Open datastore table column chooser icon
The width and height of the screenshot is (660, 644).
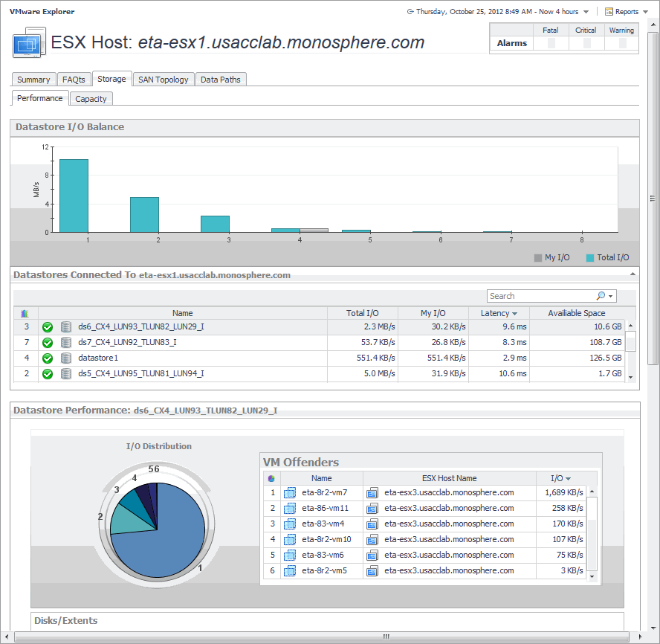[x=25, y=314]
